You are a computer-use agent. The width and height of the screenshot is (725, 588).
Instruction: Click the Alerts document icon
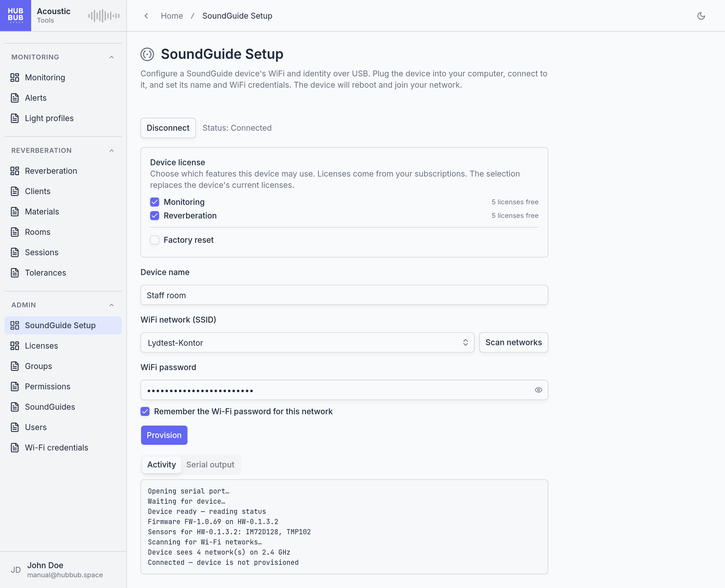point(14,98)
